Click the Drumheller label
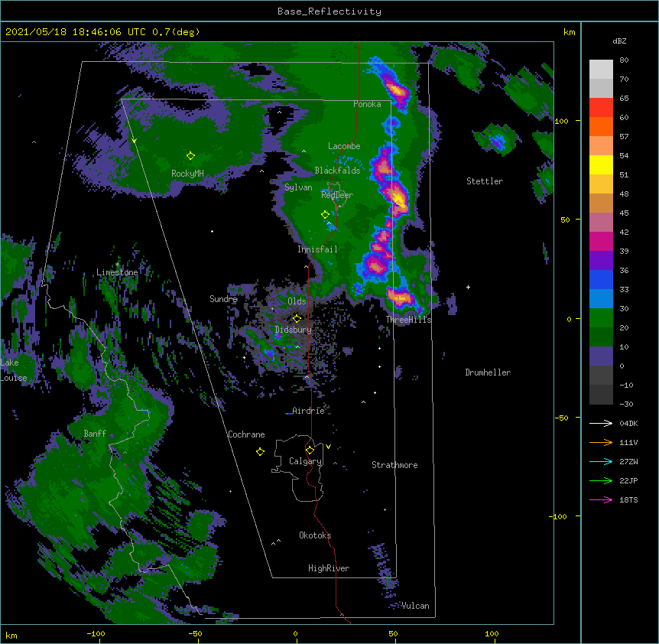This screenshot has height=644, width=659. (488, 372)
